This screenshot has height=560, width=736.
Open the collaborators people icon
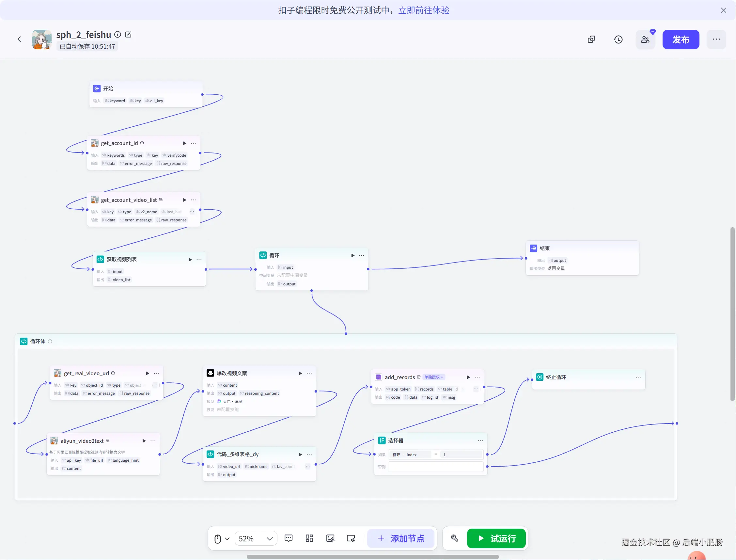[645, 40]
